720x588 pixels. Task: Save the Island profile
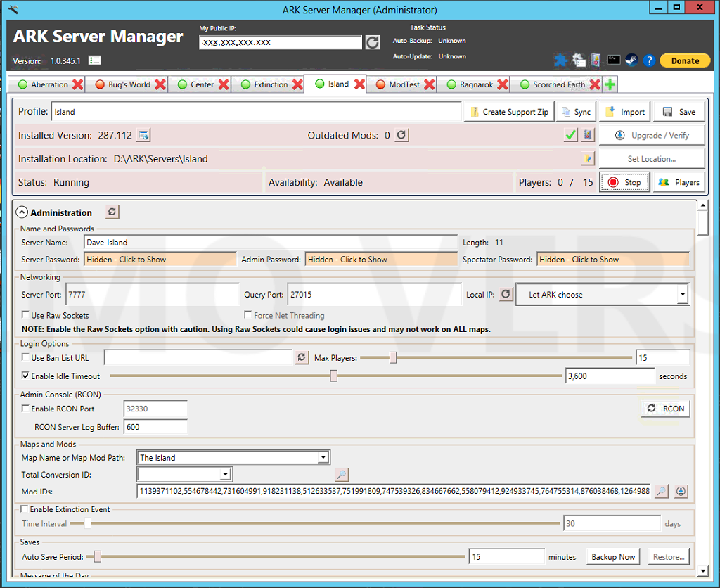[x=679, y=112]
